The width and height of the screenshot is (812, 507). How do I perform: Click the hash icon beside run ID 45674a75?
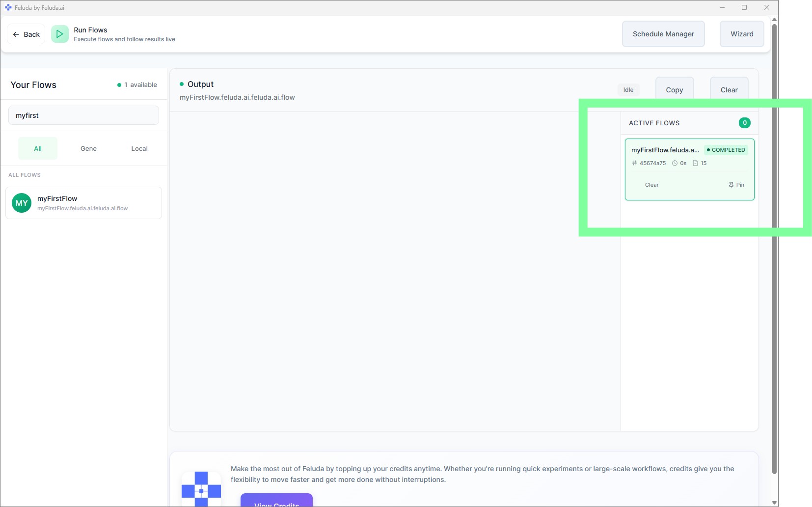coord(634,163)
